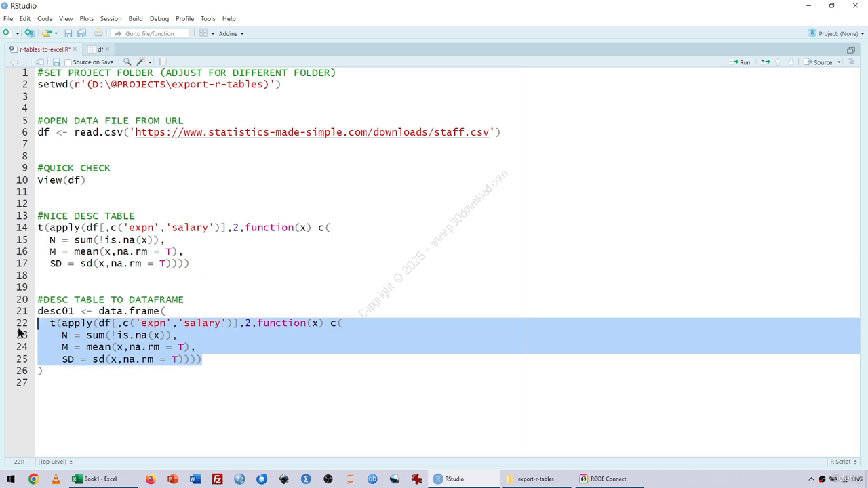This screenshot has height=488, width=868.
Task: Compile a report with the notebook icon
Action: coord(163,62)
